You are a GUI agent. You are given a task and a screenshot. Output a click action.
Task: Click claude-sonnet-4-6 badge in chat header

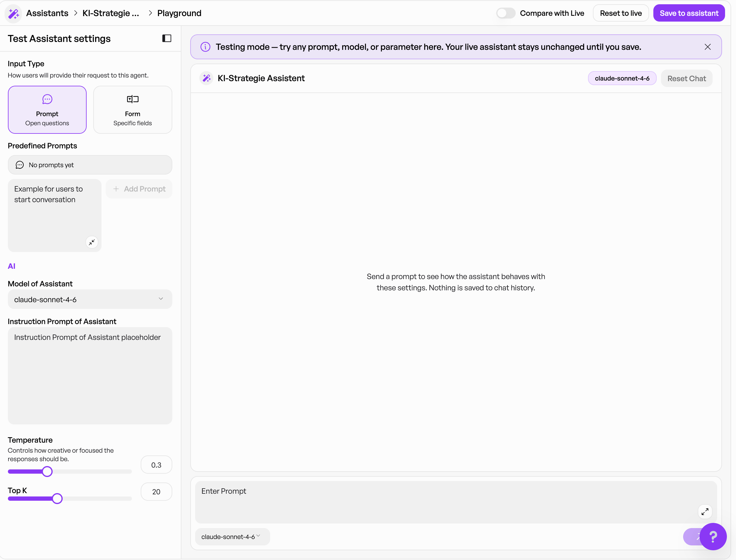pyautogui.click(x=622, y=78)
